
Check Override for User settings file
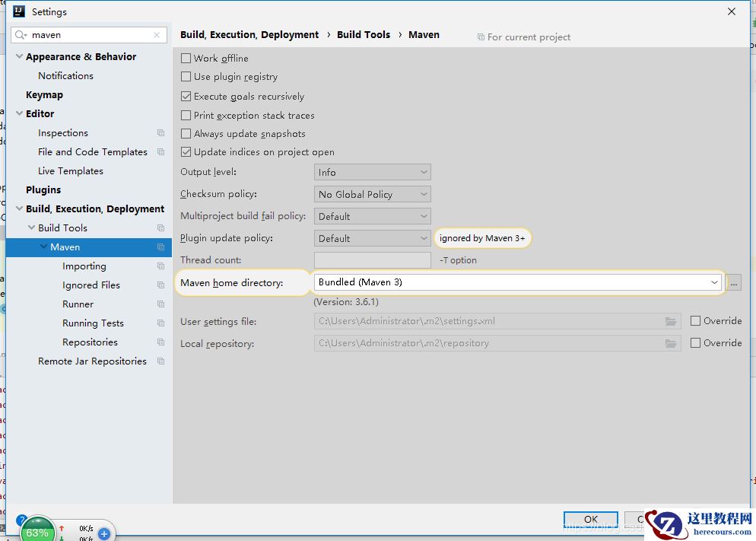[x=695, y=321]
